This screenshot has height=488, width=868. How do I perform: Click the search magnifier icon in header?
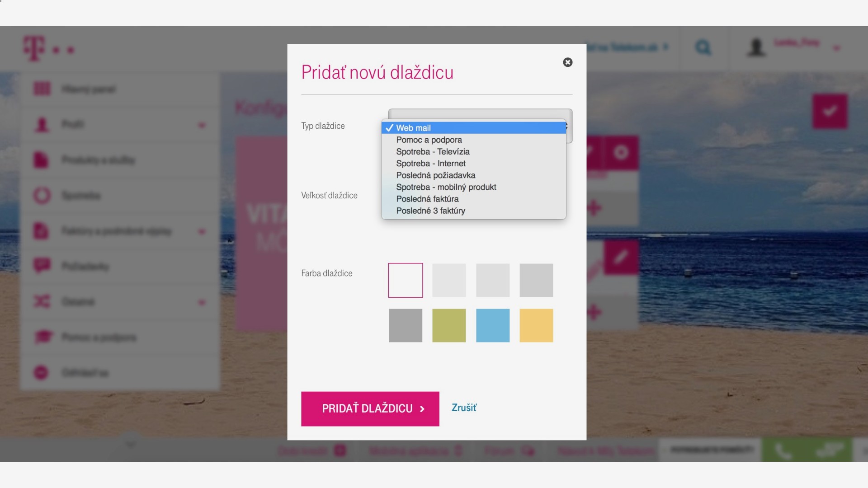[x=703, y=47]
